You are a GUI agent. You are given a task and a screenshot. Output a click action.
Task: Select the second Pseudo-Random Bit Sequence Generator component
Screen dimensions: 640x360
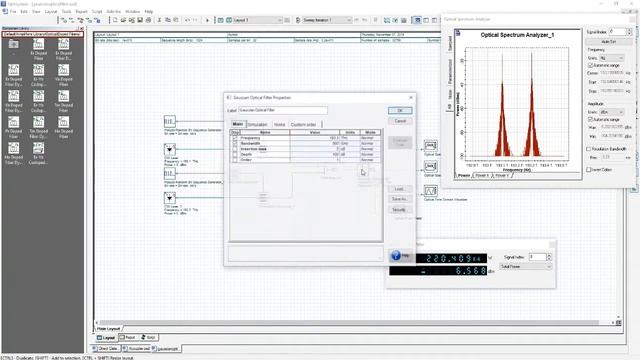170,173
